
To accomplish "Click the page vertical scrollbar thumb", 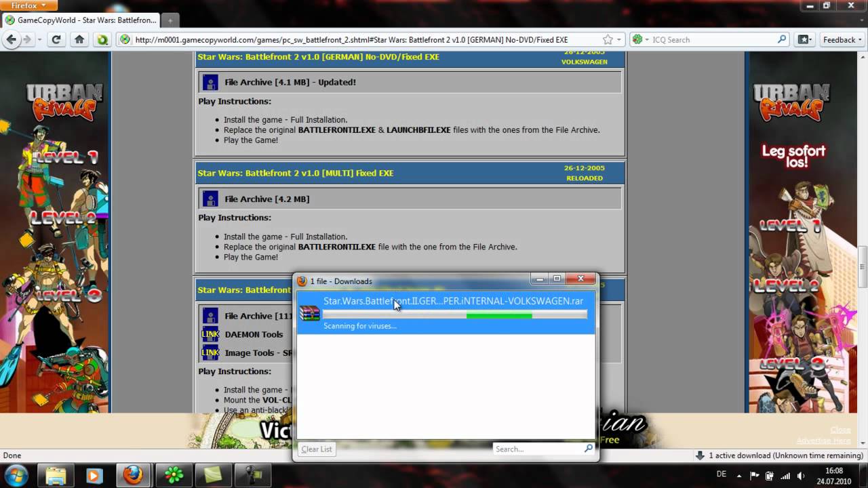I will coord(863,268).
